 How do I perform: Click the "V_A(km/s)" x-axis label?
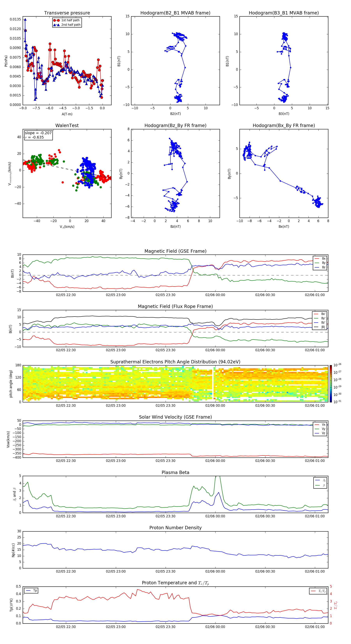pos(67,227)
